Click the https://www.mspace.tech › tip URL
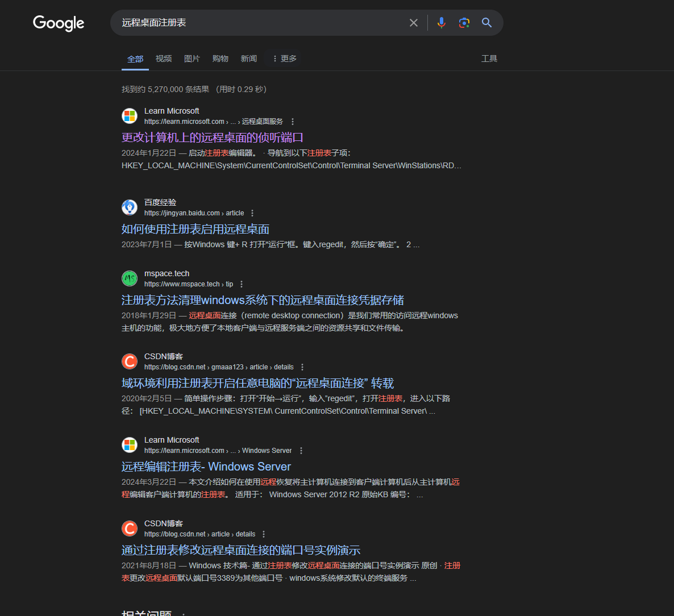Image resolution: width=674 pixels, height=616 pixels. click(189, 284)
